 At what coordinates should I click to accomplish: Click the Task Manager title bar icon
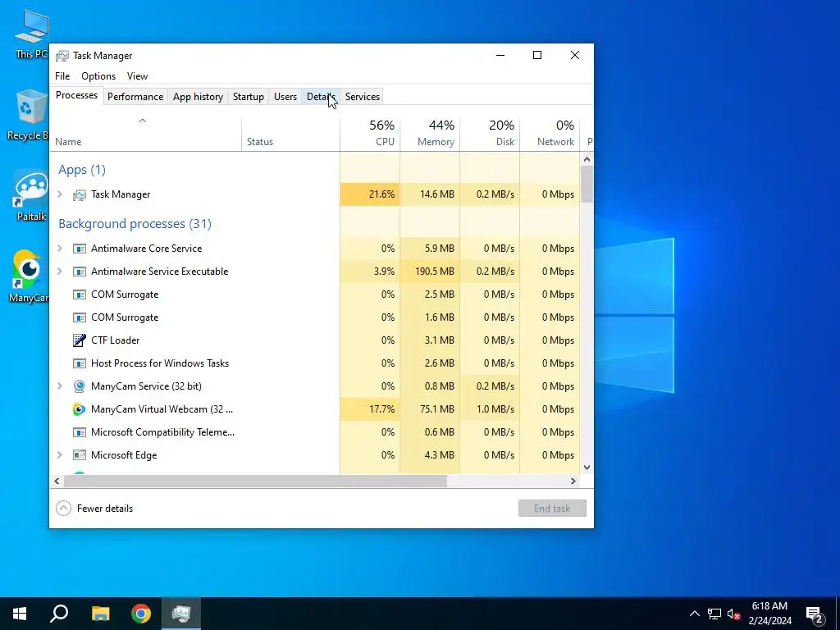(62, 56)
